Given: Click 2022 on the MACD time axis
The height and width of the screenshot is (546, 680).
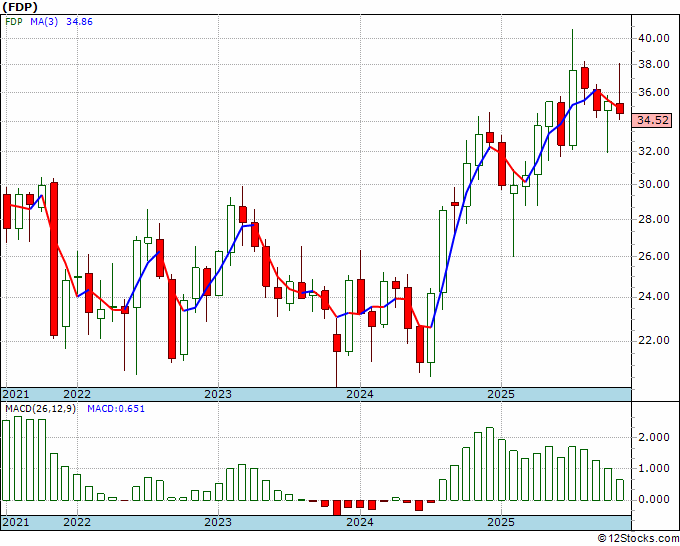Looking at the screenshot, I should [x=77, y=522].
